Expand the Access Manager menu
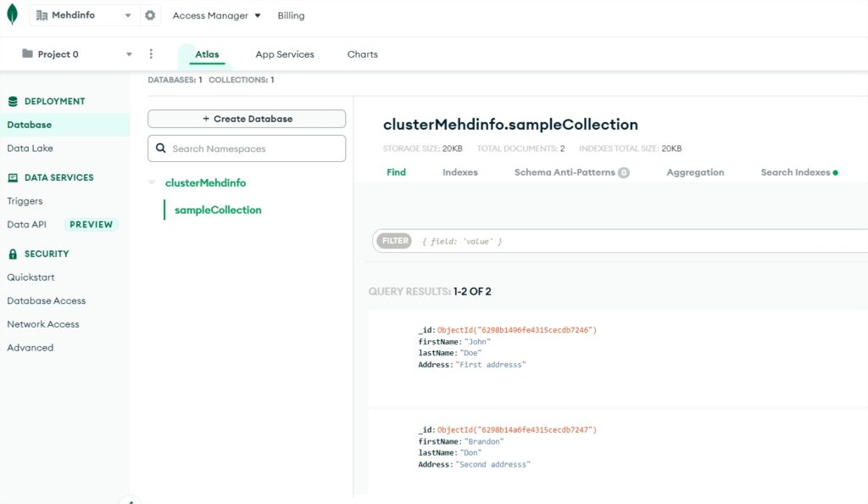This screenshot has height=504, width=868. click(216, 15)
